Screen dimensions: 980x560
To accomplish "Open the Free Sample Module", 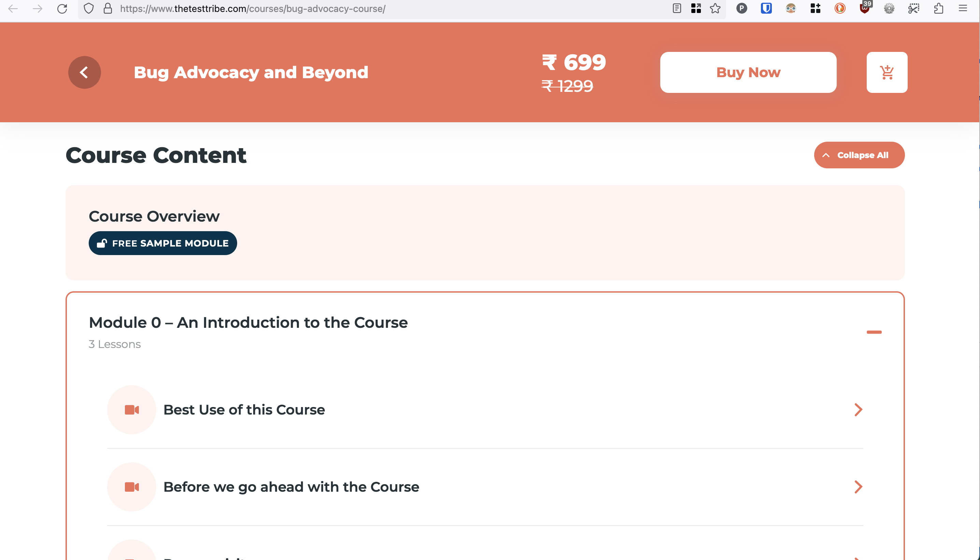I will tap(162, 243).
